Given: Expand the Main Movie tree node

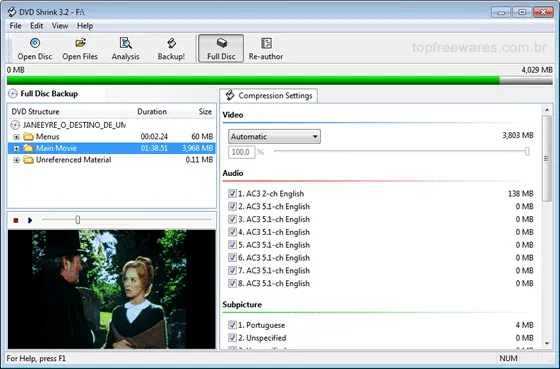Looking at the screenshot, I should (16, 148).
